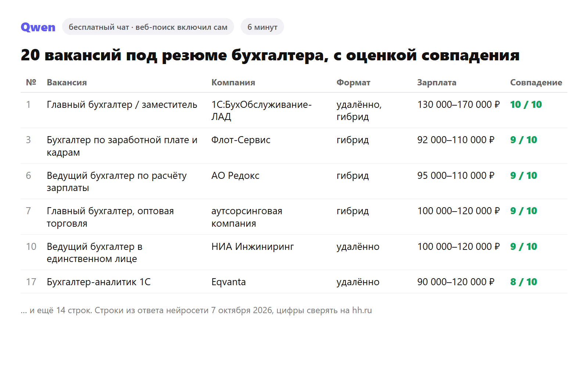This screenshot has width=588, height=368.
Task: Click salary in the НИА Инжиниринг row
Action: pos(458,247)
